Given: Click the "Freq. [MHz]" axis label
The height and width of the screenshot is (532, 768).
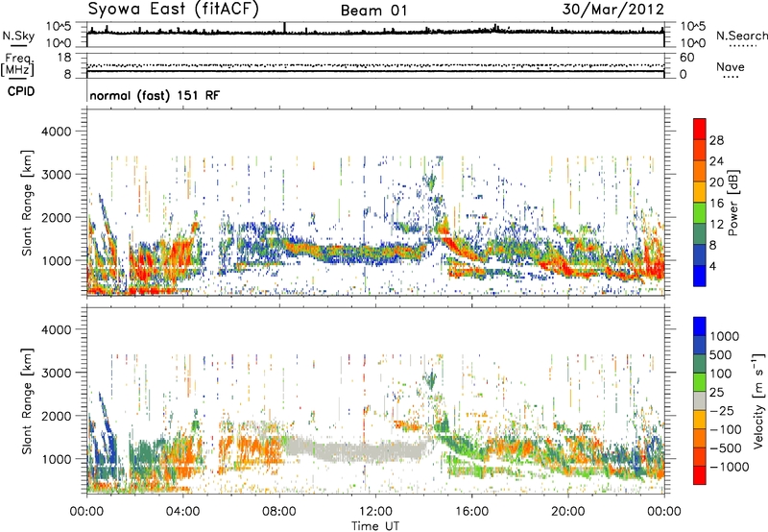Looking at the screenshot, I should click(17, 65).
